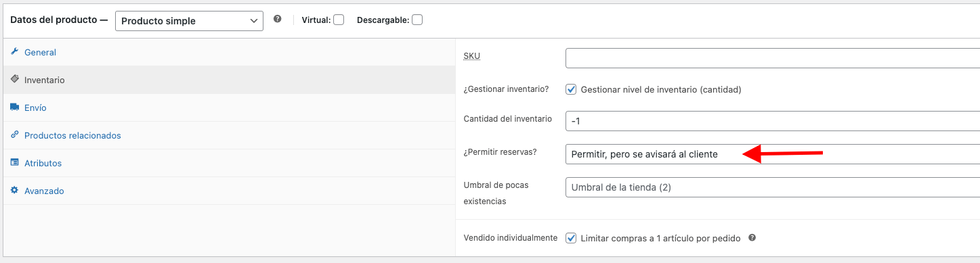Enable the Descargable checkbox

(417, 20)
